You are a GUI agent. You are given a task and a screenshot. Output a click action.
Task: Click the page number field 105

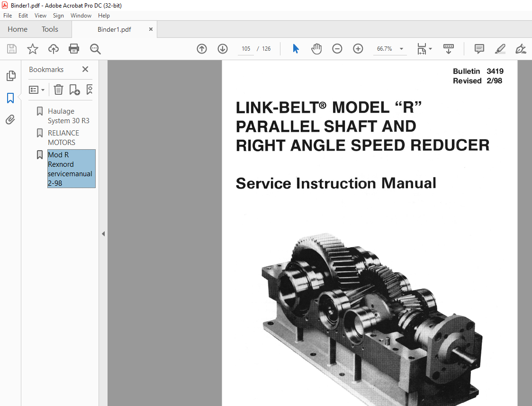tap(246, 49)
